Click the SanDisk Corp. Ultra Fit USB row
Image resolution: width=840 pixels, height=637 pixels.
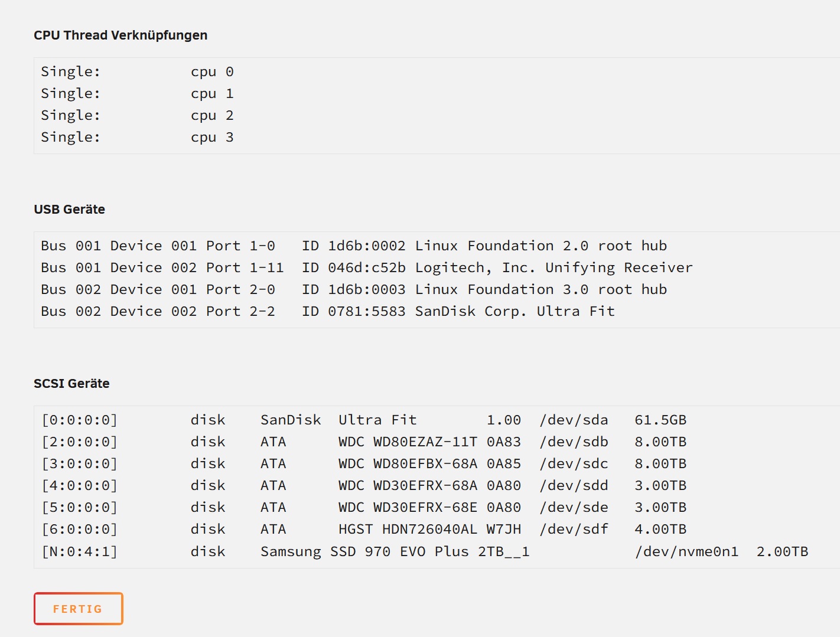click(328, 312)
